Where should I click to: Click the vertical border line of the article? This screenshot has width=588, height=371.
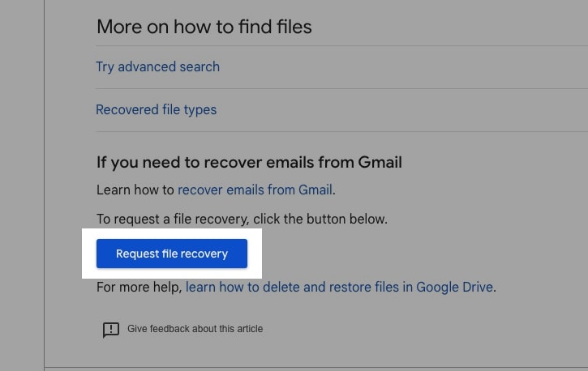(x=45, y=185)
